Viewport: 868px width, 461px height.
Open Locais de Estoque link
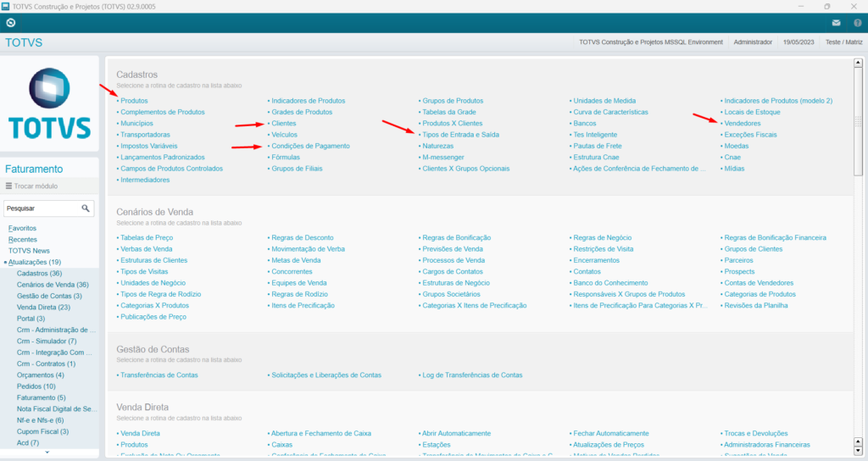(753, 112)
